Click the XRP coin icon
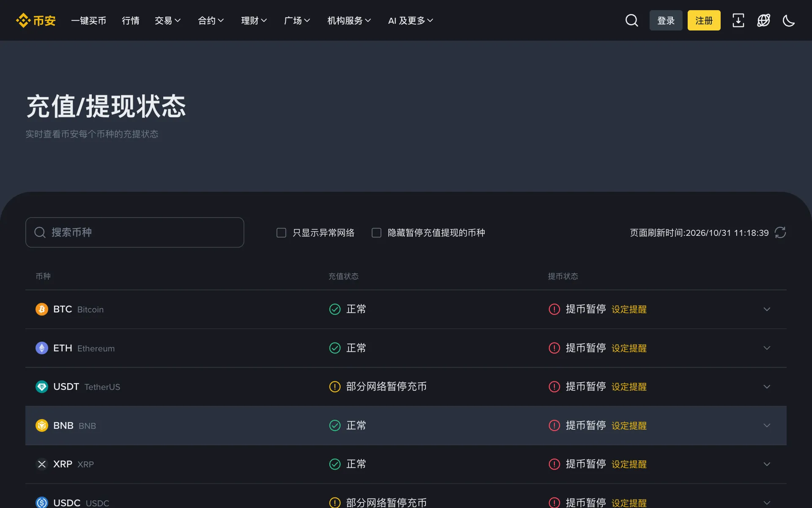Viewport: 812px width, 508px height. (42, 464)
